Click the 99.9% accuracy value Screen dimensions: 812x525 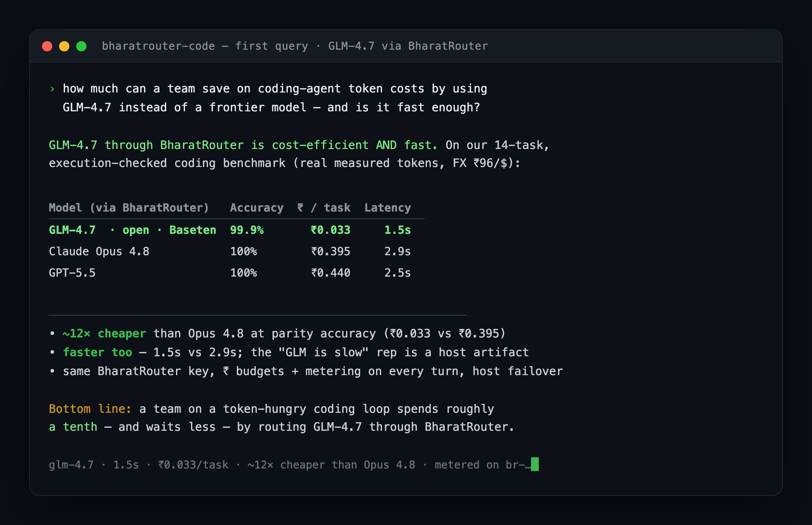click(247, 230)
